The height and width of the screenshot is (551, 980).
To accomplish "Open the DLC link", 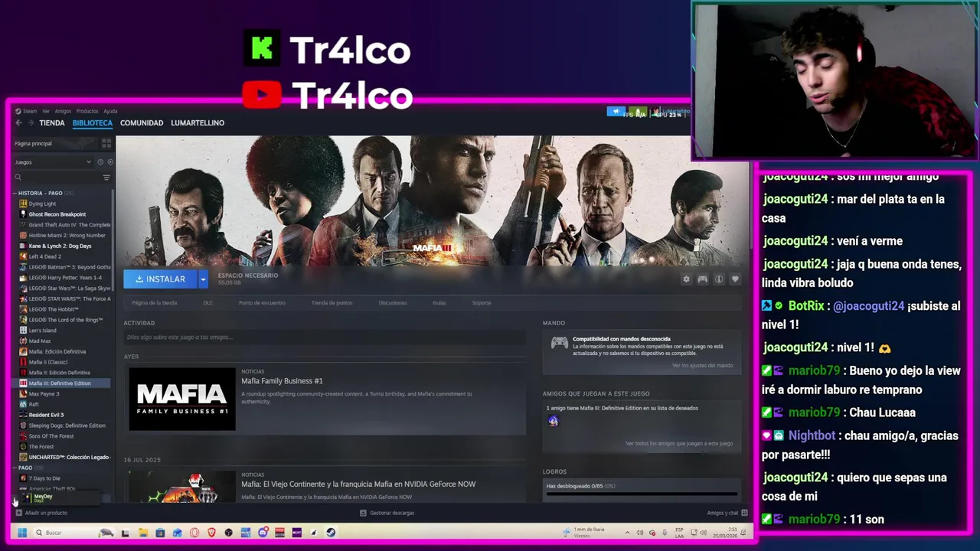I will [x=207, y=303].
